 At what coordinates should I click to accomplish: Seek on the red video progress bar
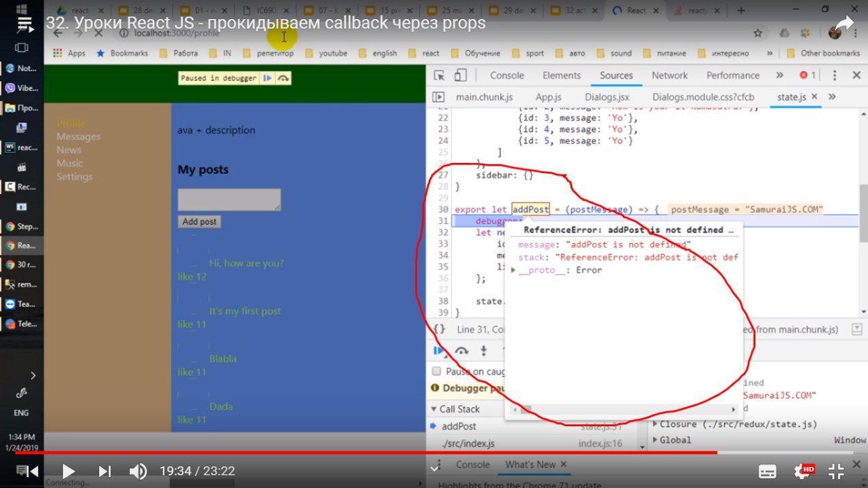pyautogui.click(x=434, y=452)
